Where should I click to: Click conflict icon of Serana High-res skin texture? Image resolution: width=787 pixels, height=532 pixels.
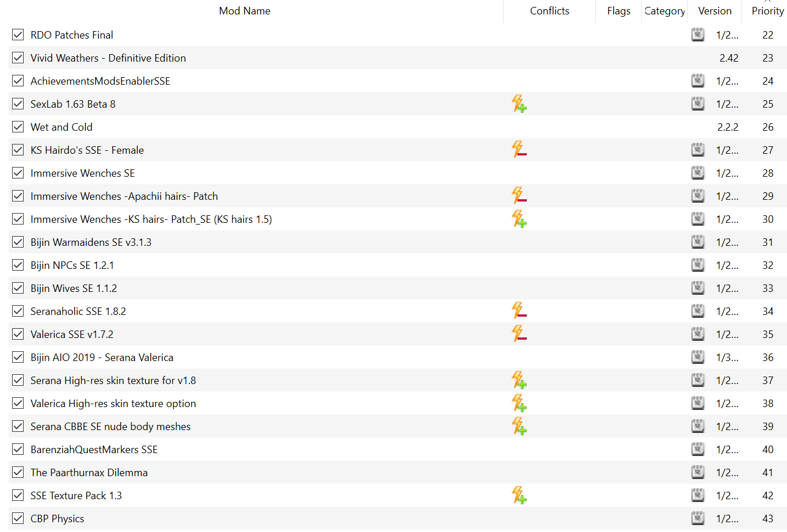(x=519, y=380)
